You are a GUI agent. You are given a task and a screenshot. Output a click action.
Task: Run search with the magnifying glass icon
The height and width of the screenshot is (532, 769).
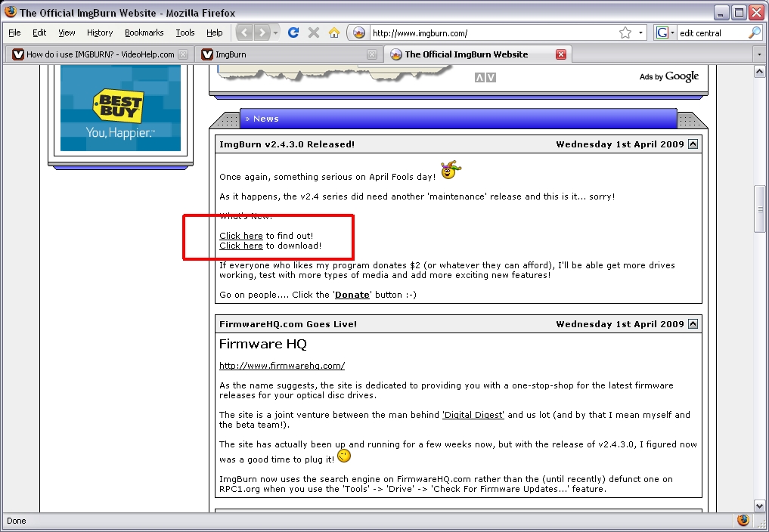pos(755,32)
